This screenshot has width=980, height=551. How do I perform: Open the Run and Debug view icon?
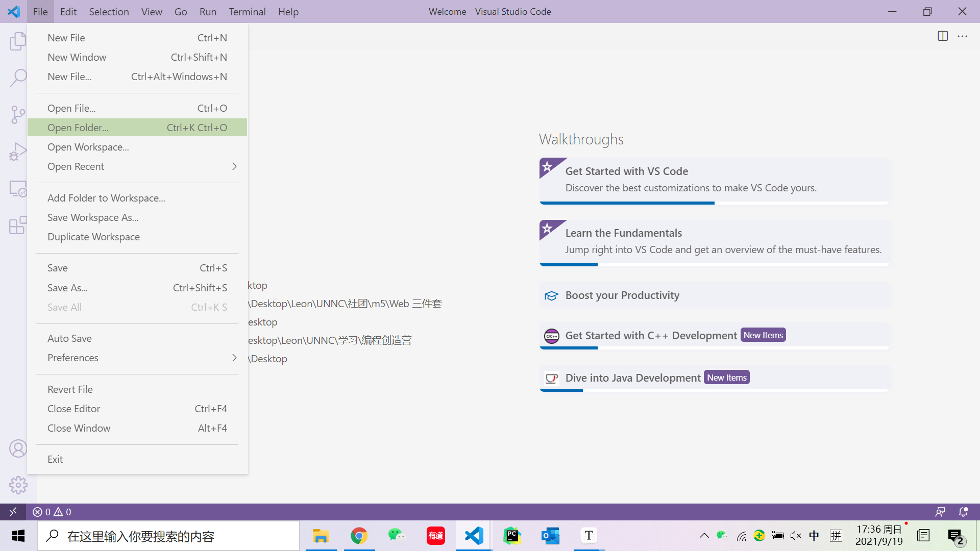click(x=18, y=152)
